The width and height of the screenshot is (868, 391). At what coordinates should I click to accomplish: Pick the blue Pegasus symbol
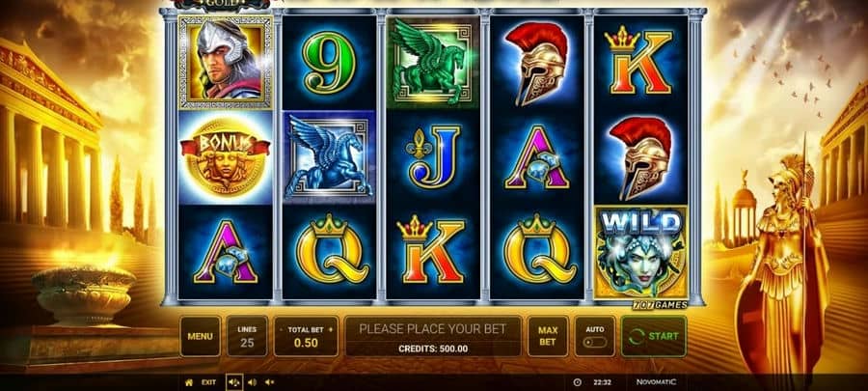(329, 157)
